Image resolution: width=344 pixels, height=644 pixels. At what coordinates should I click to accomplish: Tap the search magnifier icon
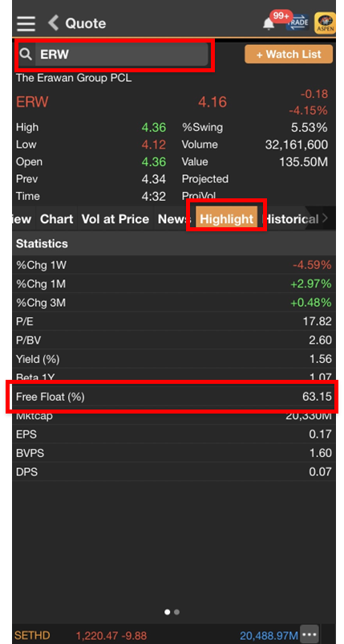point(26,55)
